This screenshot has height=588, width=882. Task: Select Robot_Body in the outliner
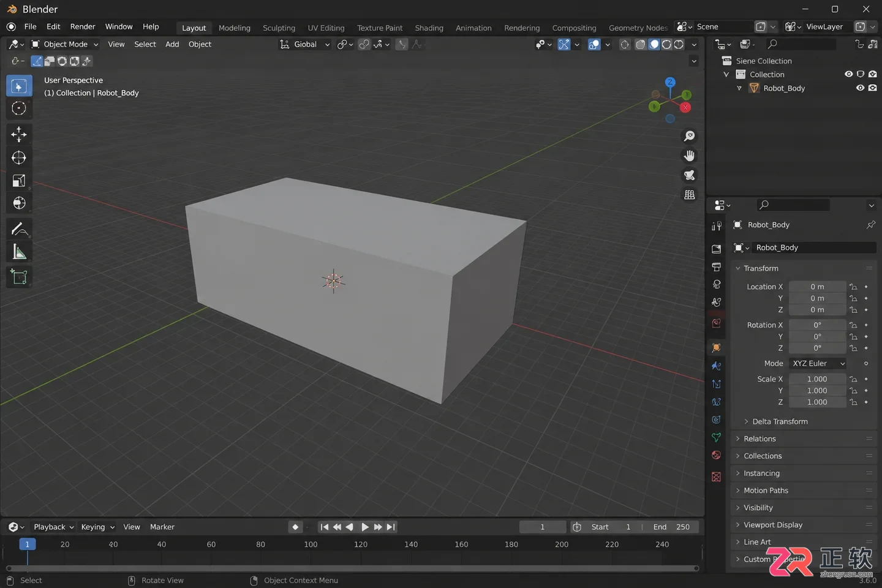[784, 88]
